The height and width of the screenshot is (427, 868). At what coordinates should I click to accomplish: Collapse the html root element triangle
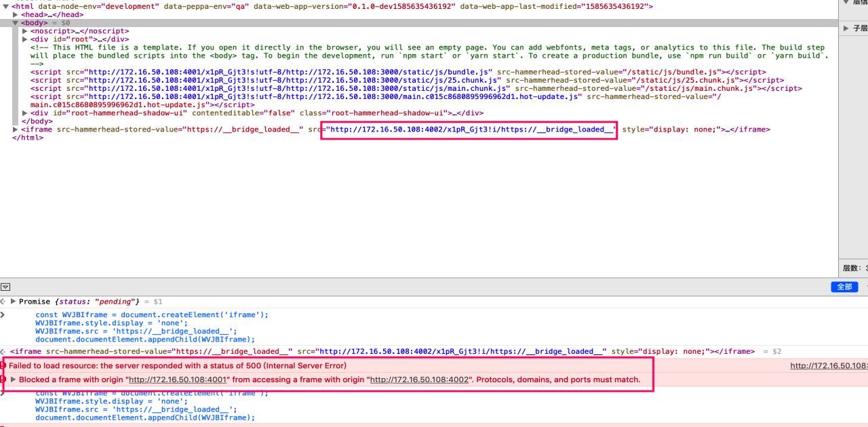[x=6, y=6]
